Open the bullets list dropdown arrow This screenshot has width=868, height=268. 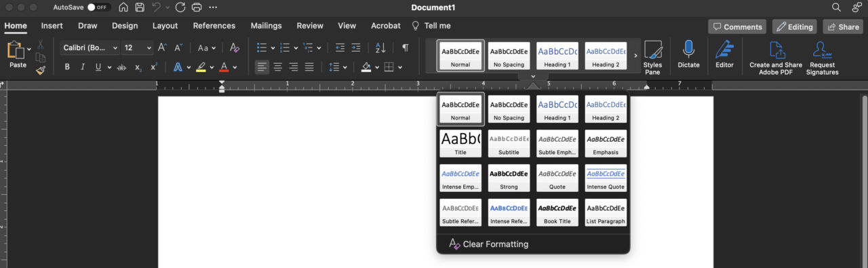point(273,48)
